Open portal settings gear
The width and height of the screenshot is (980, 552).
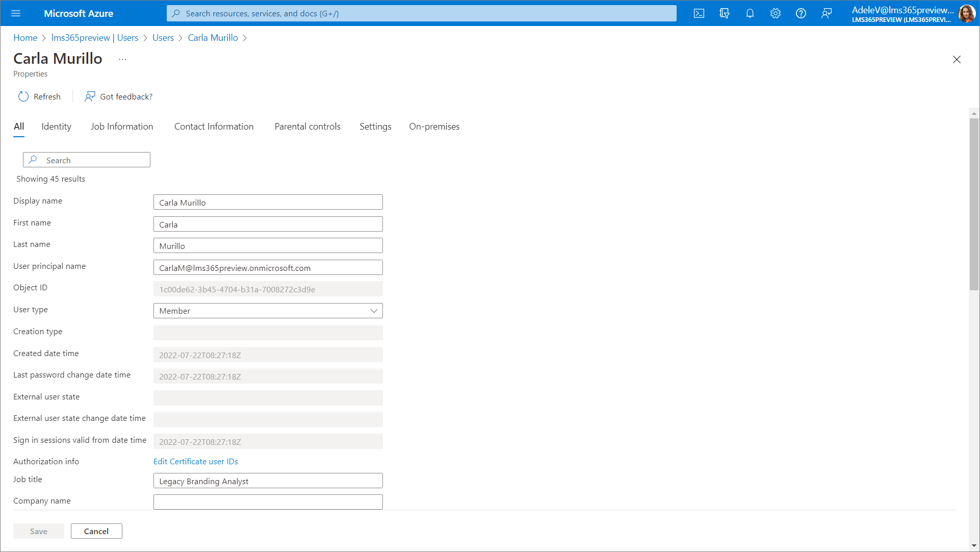tap(776, 13)
